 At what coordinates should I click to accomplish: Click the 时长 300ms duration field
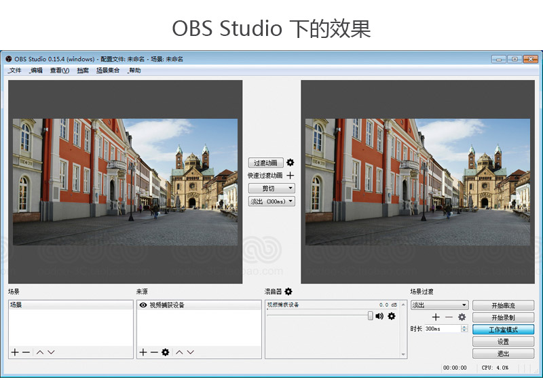443,329
